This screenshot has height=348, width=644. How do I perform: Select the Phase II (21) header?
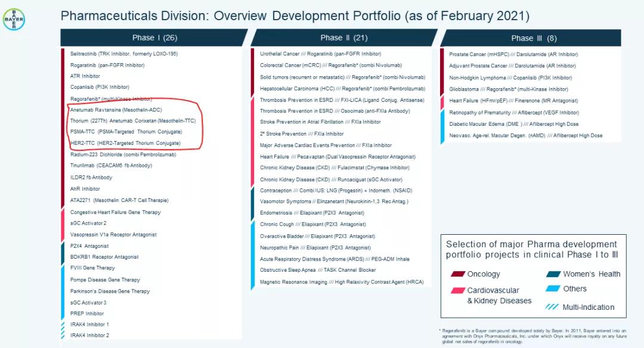[344, 38]
